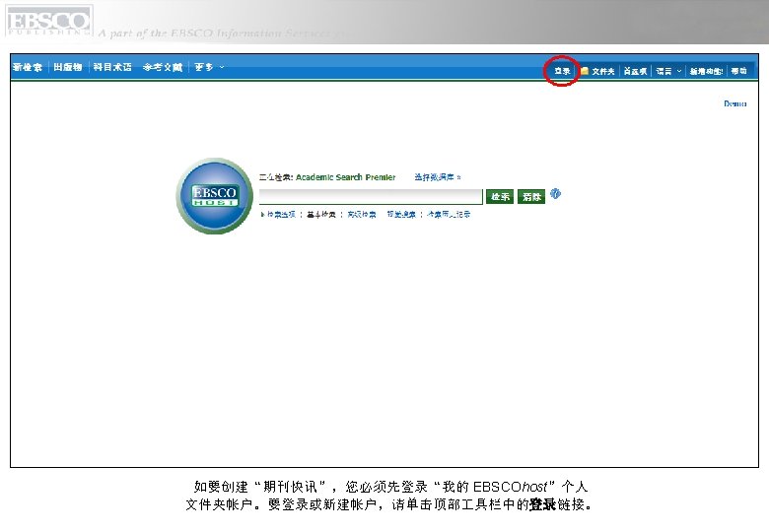Switch to 视觉搜索 visual search

click(401, 215)
